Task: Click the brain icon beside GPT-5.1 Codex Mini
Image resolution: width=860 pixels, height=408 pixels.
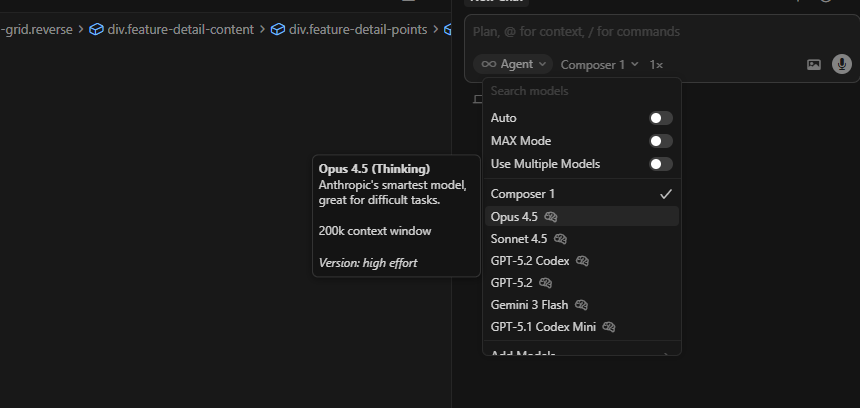Action: 609,327
